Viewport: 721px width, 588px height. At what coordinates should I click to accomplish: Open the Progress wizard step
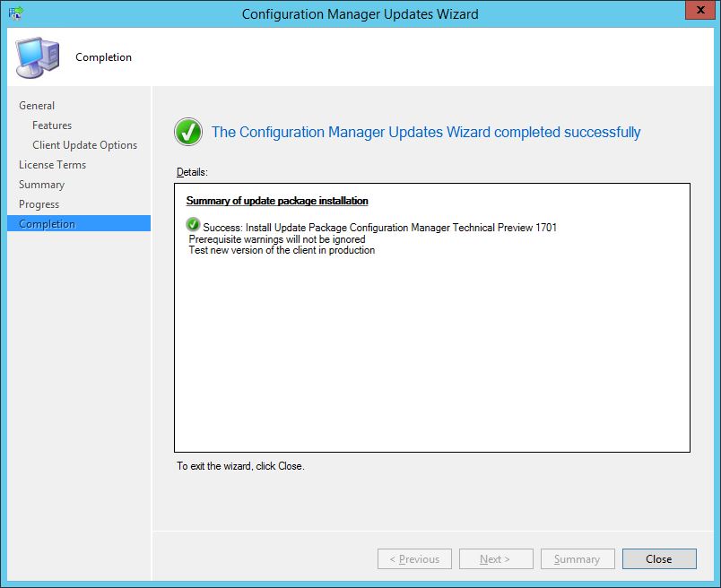(39, 203)
